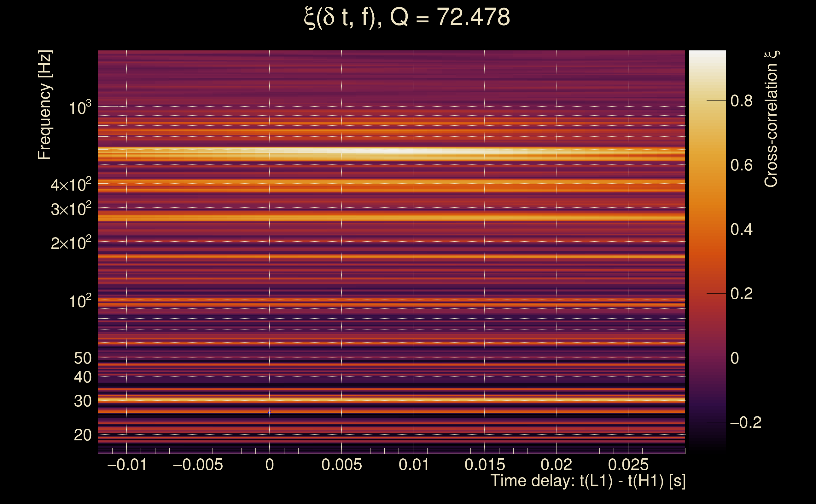Click the 0.015 x-axis tick label
816x504 pixels.
(485, 465)
